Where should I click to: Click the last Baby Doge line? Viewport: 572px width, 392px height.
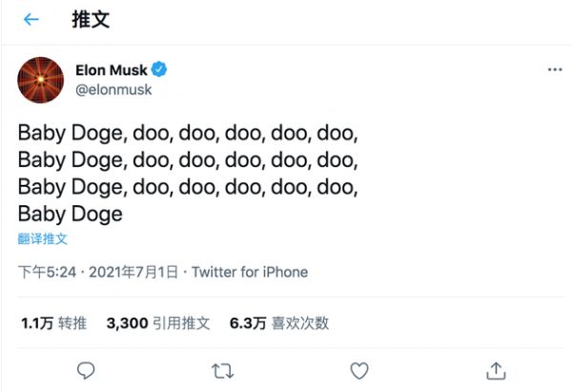(x=71, y=214)
